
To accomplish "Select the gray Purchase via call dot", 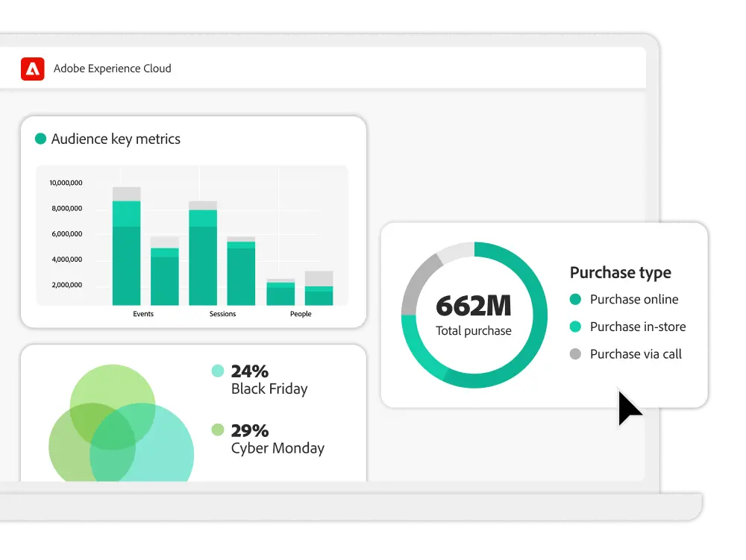I will click(x=574, y=354).
